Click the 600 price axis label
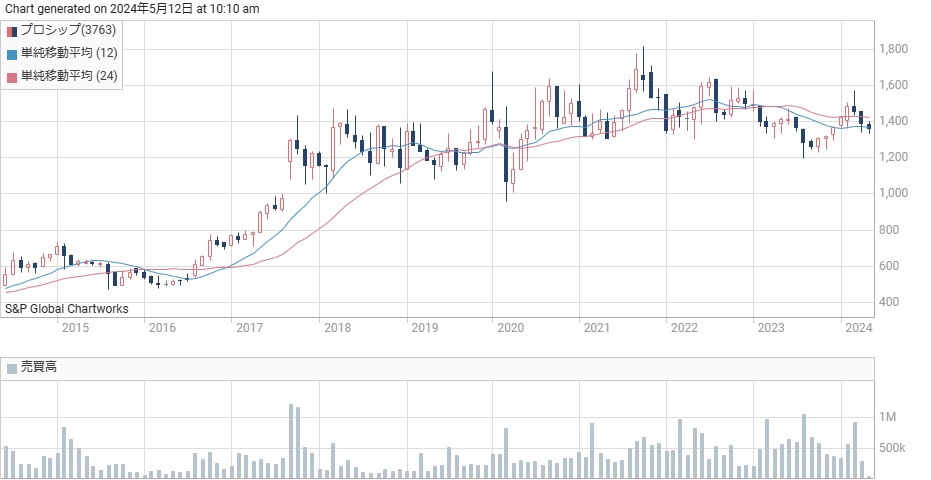Screen dimensions: 931x480 pos(889,266)
